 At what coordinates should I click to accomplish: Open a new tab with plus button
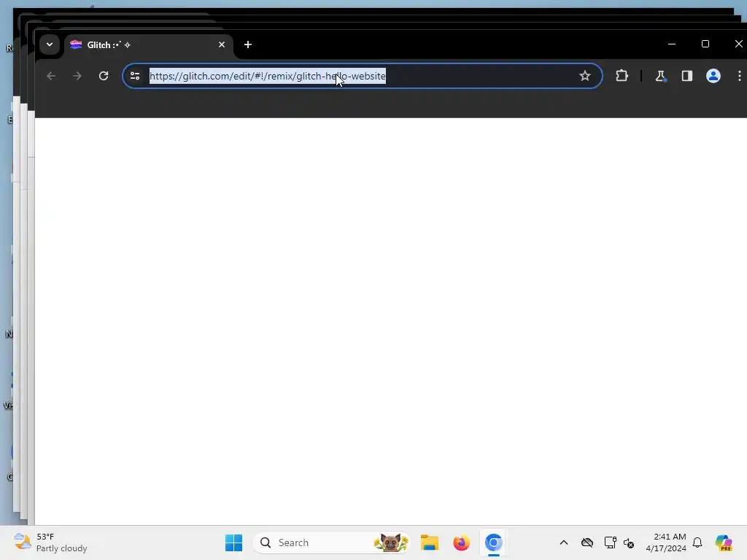click(248, 44)
